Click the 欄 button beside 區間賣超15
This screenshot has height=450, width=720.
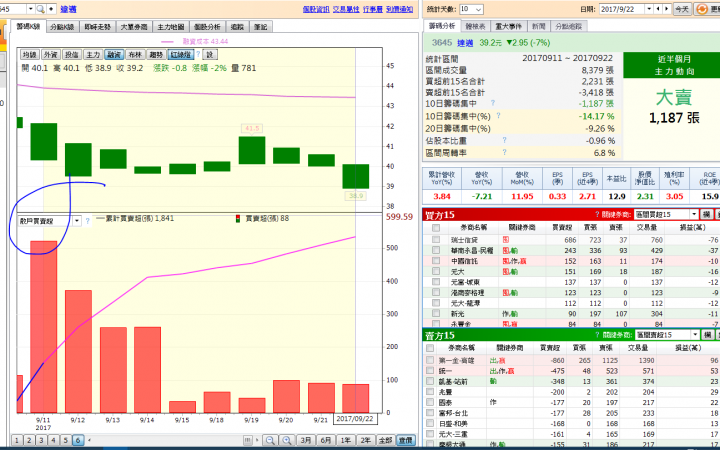pos(707,335)
